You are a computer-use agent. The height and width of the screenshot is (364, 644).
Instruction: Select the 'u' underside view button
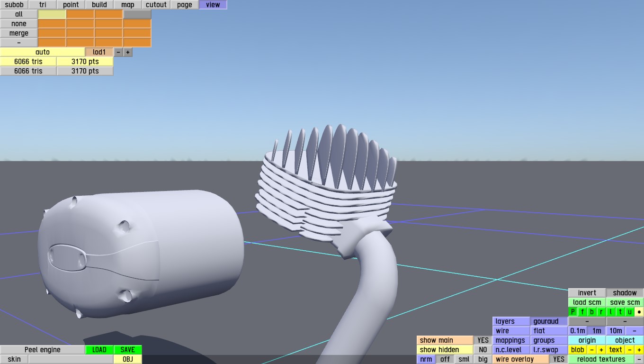coord(630,312)
